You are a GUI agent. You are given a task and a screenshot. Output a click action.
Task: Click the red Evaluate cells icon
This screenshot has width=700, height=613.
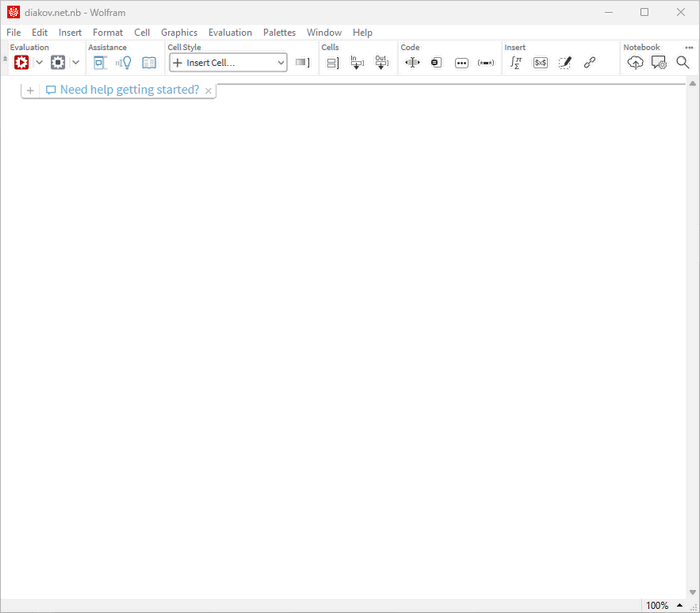tap(21, 62)
